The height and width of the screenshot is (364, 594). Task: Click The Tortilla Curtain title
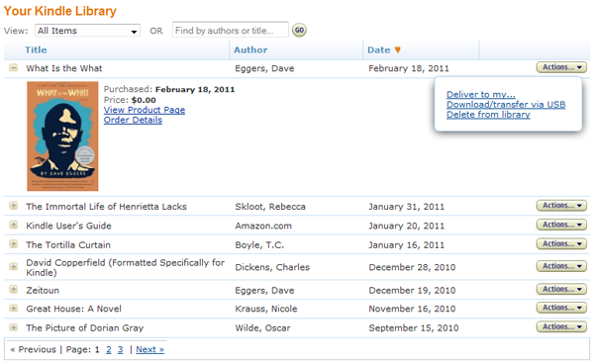click(x=68, y=245)
